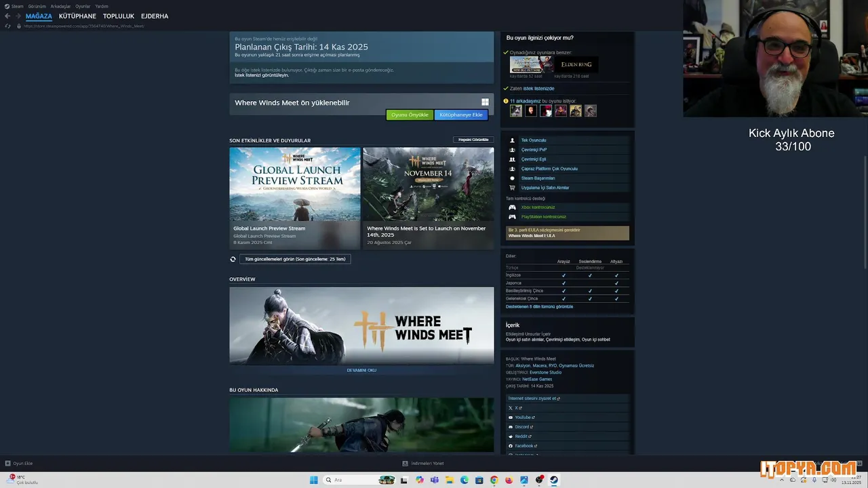Click the İndirmeleri Yönet download icon
The image size is (868, 488).
tap(406, 464)
